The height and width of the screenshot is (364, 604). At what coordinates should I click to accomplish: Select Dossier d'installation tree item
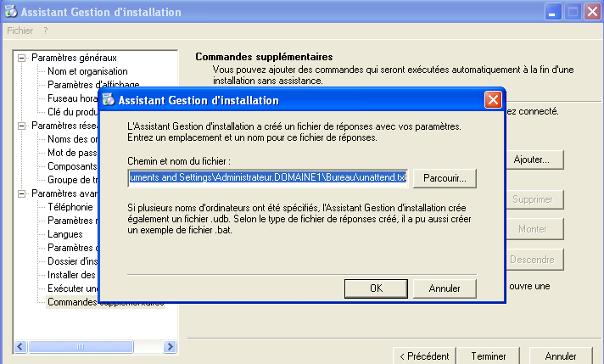[72, 261]
